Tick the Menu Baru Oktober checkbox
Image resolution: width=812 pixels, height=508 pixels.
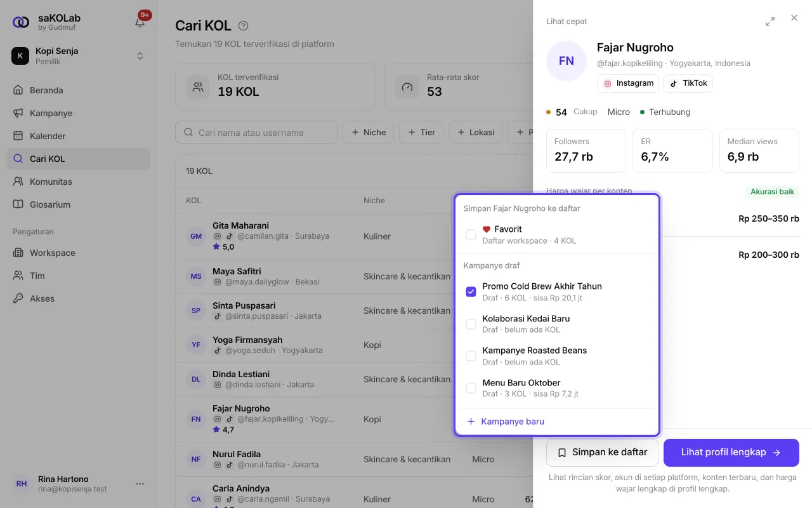click(471, 388)
